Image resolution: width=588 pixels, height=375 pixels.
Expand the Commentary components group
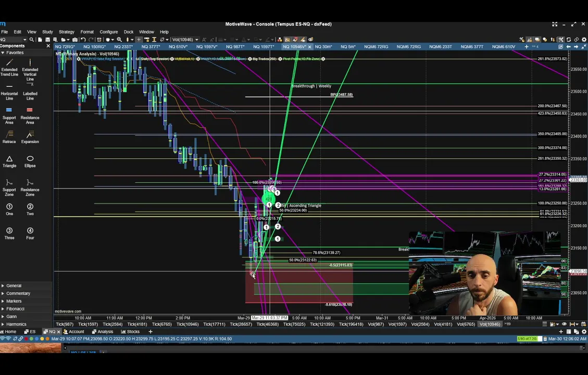pos(18,293)
